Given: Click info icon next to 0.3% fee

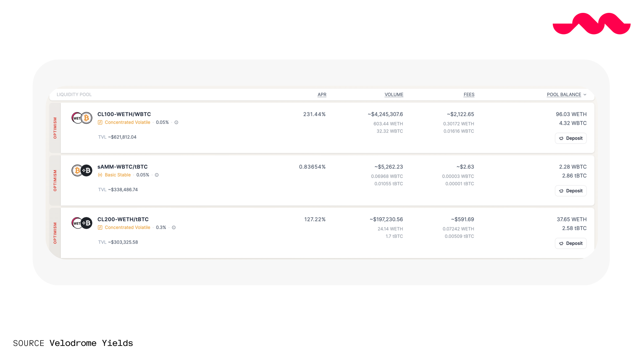Looking at the screenshot, I should point(174,227).
